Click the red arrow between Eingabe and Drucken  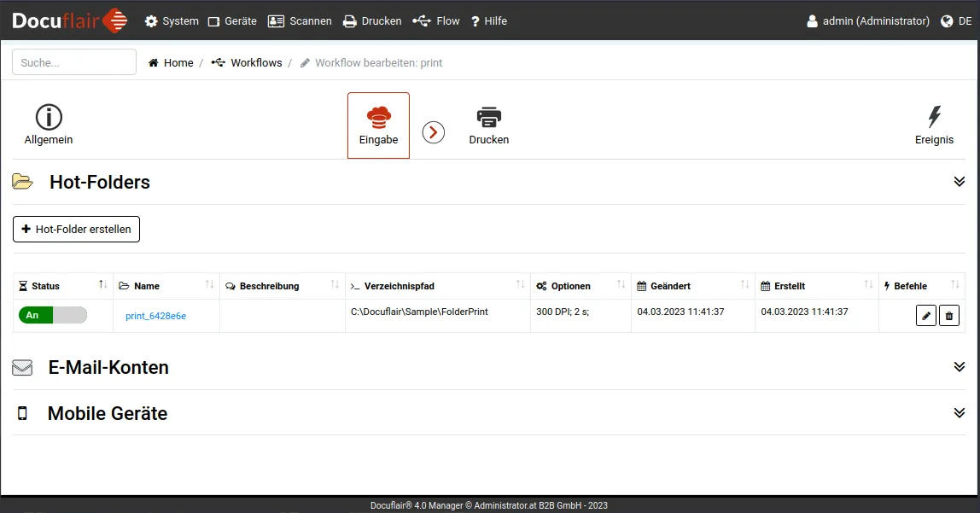[434, 132]
